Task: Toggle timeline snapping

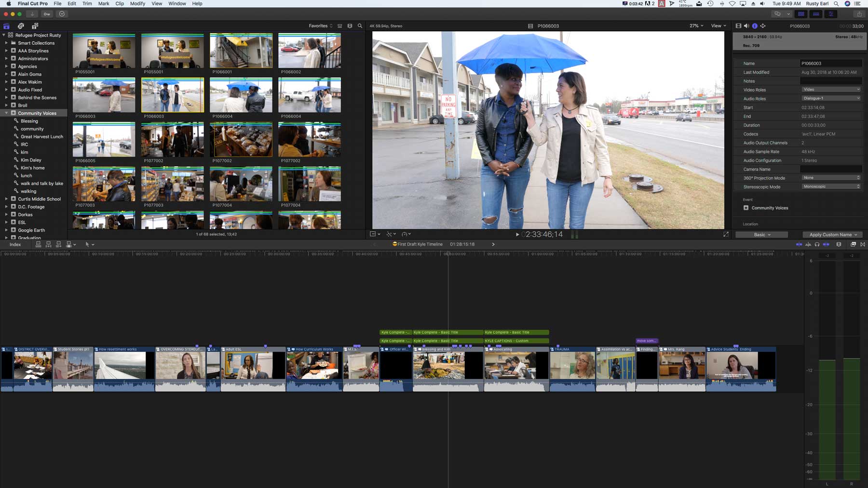Action: [826, 245]
